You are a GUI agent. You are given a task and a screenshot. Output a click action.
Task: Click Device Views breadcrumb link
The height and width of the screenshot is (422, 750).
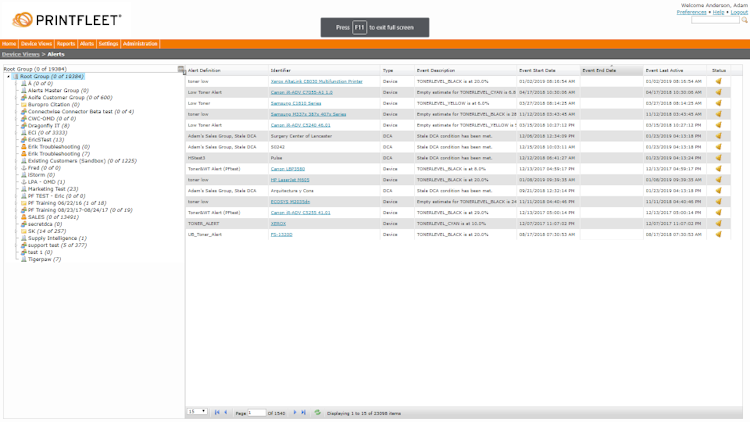click(21, 54)
